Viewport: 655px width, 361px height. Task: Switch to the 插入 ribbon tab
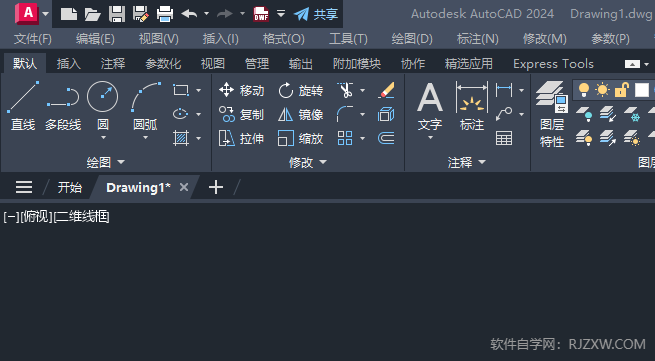click(69, 64)
